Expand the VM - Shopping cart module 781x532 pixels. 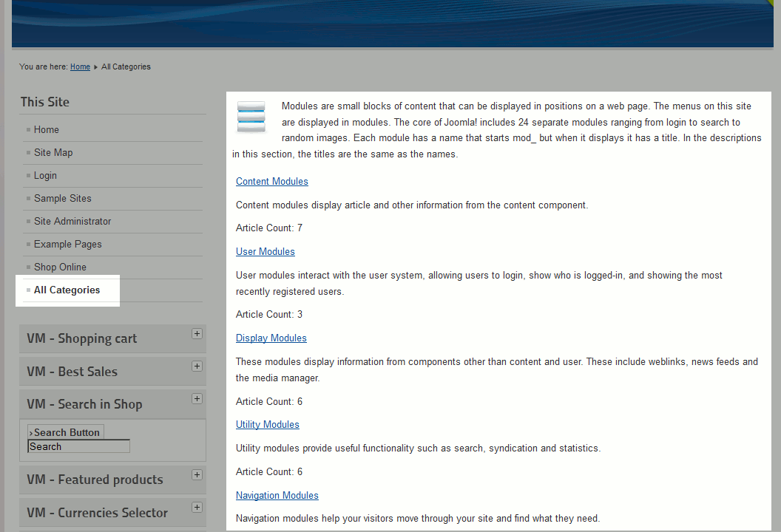(x=197, y=333)
